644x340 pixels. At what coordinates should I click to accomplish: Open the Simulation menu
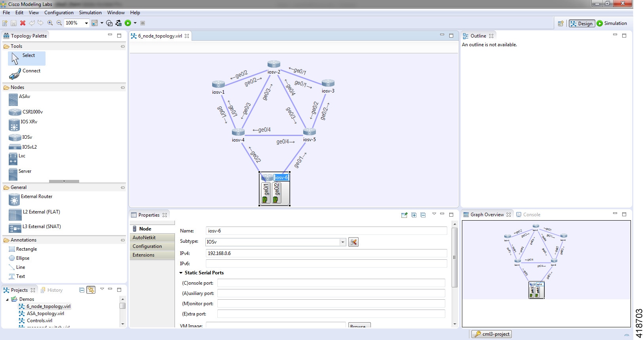pyautogui.click(x=90, y=13)
